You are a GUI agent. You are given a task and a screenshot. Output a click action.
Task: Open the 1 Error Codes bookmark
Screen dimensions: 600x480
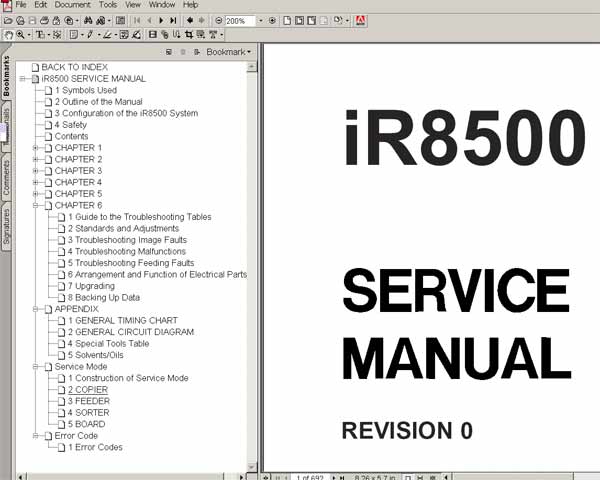tap(95, 447)
